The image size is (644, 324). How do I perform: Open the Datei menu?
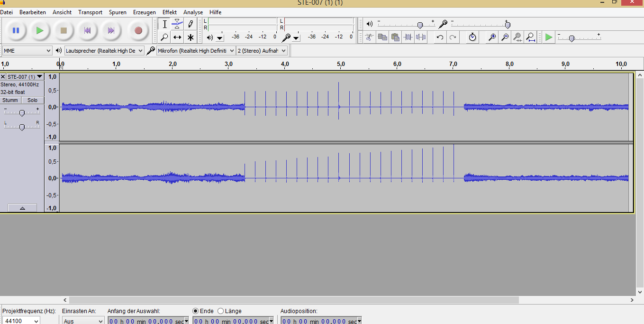(x=7, y=12)
